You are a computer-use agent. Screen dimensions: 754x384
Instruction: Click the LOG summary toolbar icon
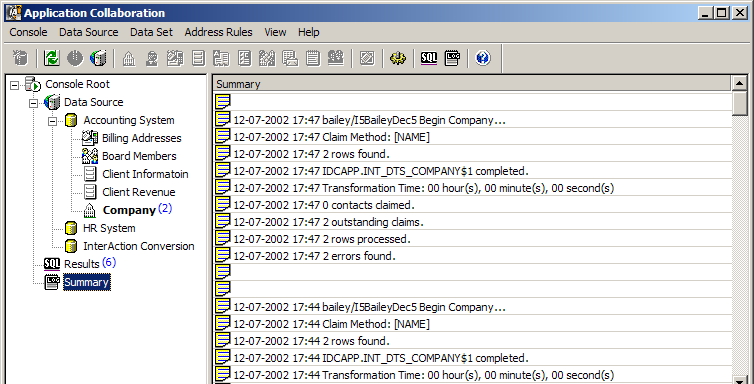click(x=452, y=59)
